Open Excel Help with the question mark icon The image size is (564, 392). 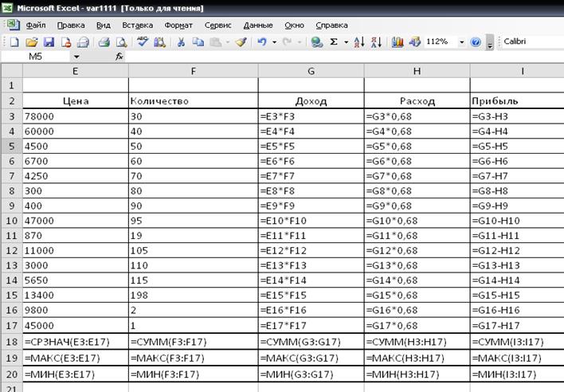(476, 42)
